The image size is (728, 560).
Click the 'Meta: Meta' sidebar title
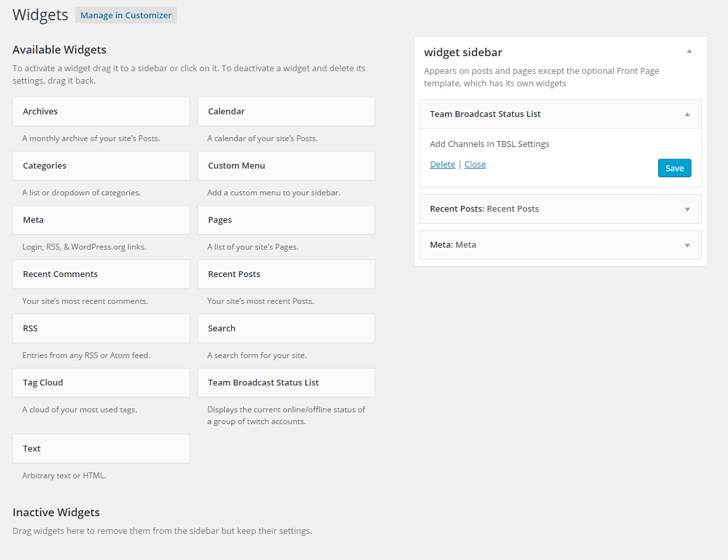coord(453,244)
